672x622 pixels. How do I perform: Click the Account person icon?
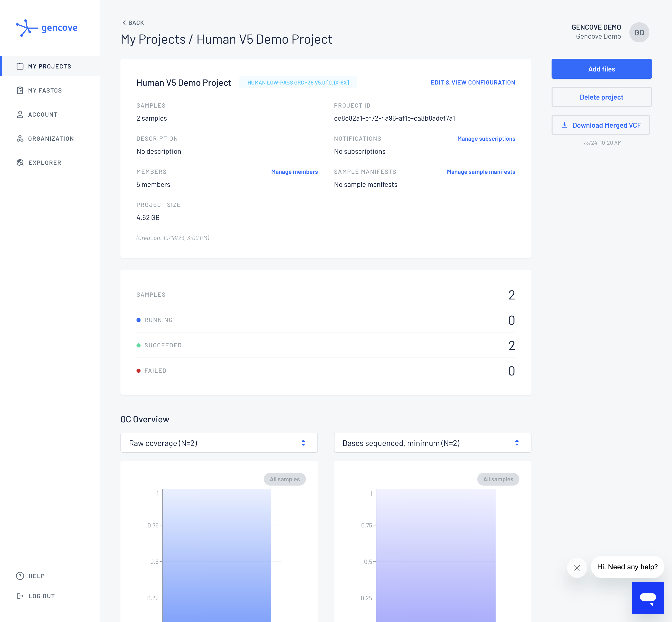[20, 114]
